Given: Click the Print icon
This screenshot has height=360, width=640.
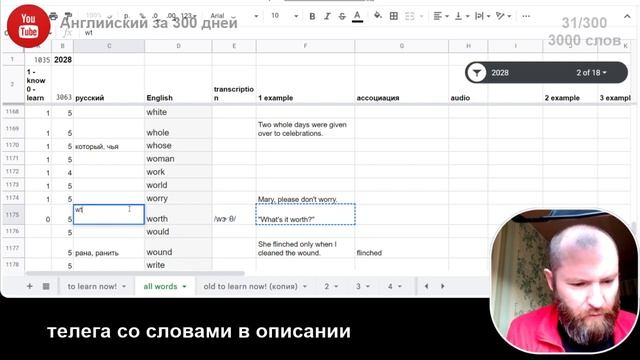Looking at the screenshot, I should [53, 16].
